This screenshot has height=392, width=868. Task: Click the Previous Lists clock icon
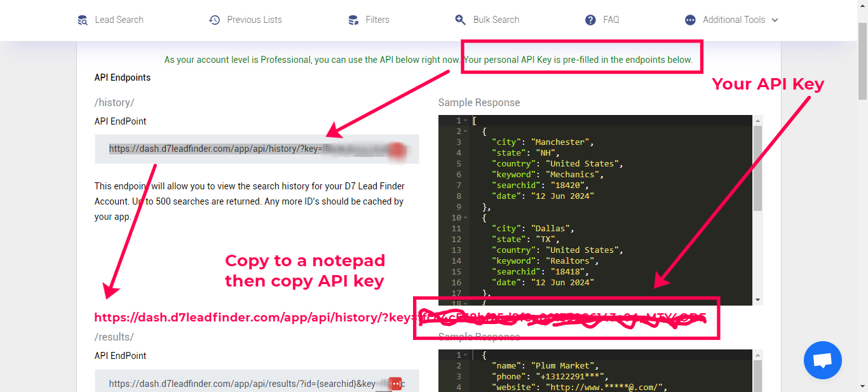pyautogui.click(x=215, y=20)
